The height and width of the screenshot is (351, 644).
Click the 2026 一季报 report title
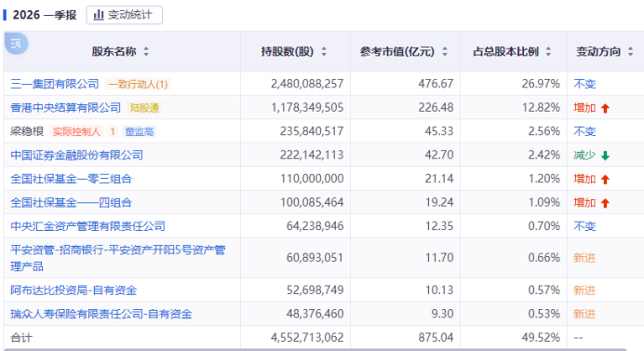point(45,15)
